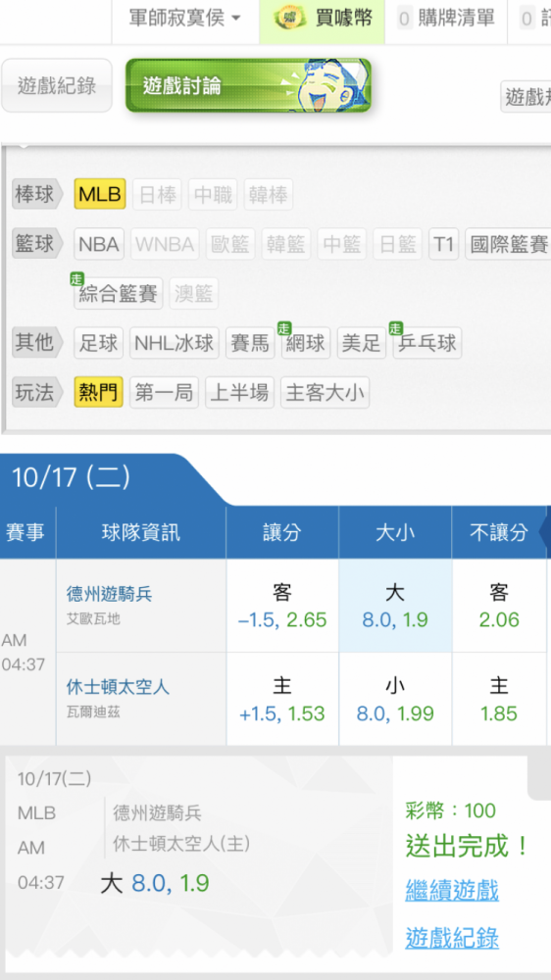Image resolution: width=551 pixels, height=980 pixels.
Task: Select the 第一局 play type
Action: coord(164,392)
